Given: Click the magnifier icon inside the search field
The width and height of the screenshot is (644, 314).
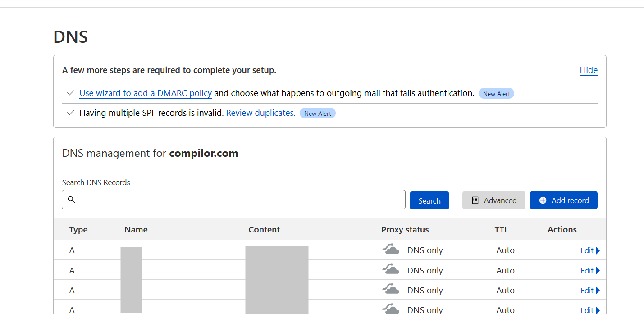Looking at the screenshot, I should (x=71, y=200).
